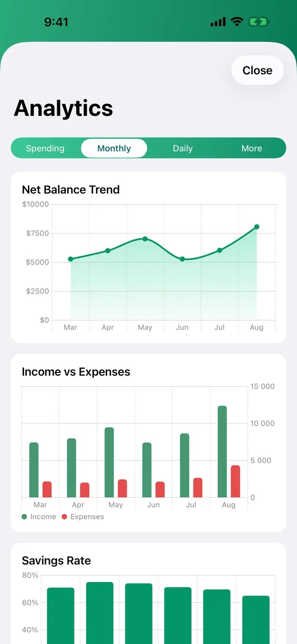Tap the Aug red expenses bar
The image size is (297, 644).
[x=236, y=481]
